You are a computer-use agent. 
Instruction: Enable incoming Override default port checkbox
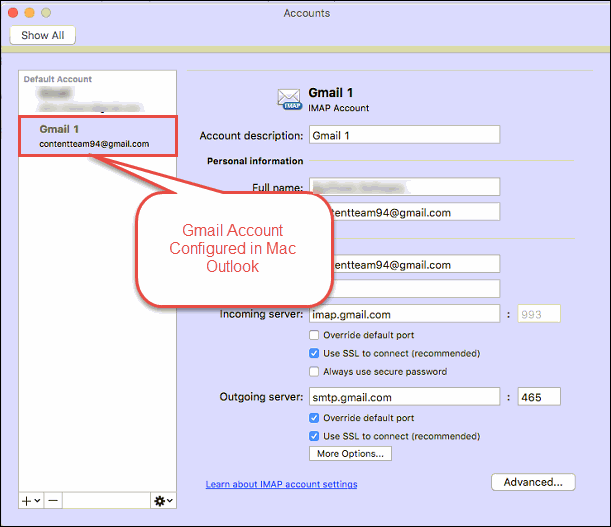314,335
